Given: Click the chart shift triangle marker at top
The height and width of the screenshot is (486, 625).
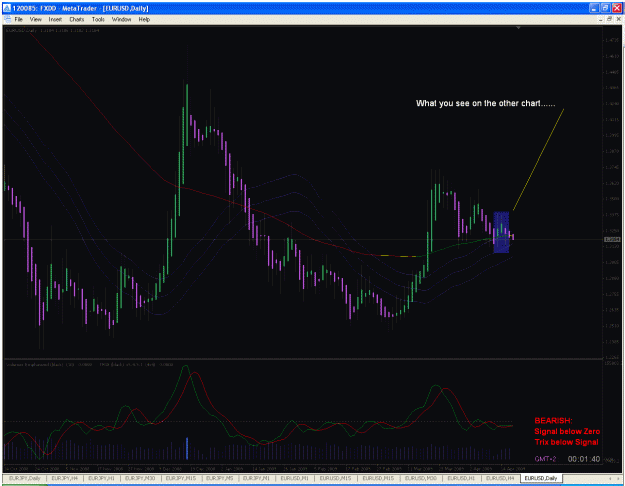Looking at the screenshot, I should coord(518,28).
